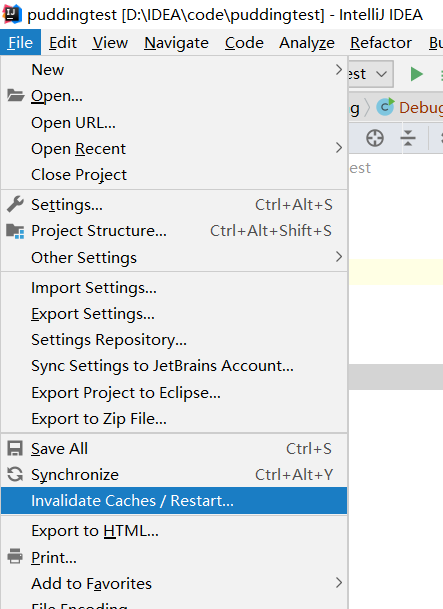Expand the Add to Favorites submenu

coord(174,583)
